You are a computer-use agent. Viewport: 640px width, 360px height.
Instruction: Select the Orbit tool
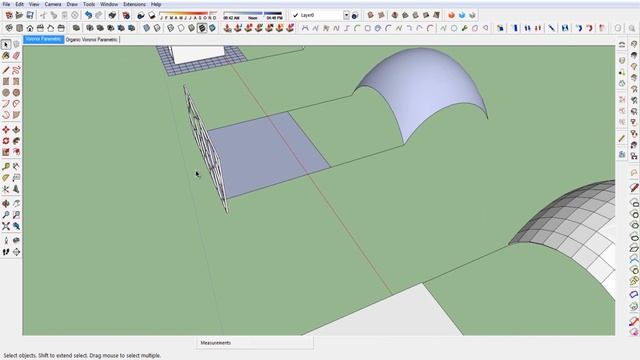(6, 203)
